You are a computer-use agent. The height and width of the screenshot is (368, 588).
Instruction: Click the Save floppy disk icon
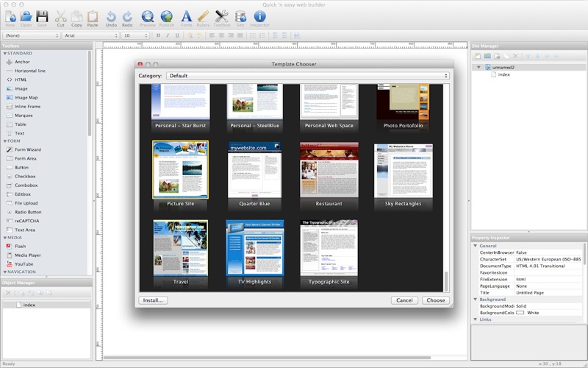point(42,16)
